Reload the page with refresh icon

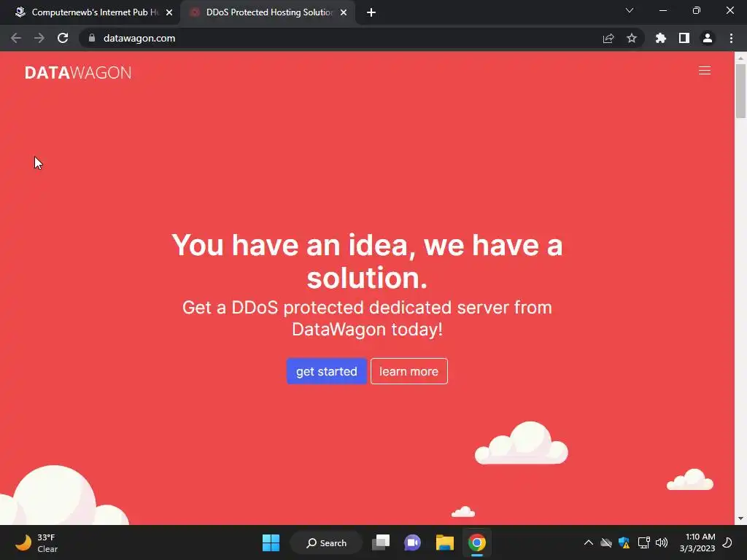(63, 38)
